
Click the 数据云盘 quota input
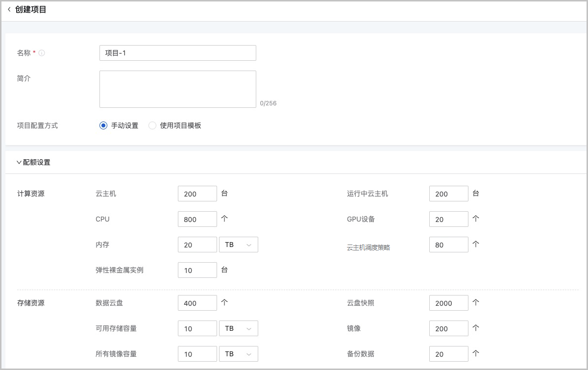coord(197,303)
